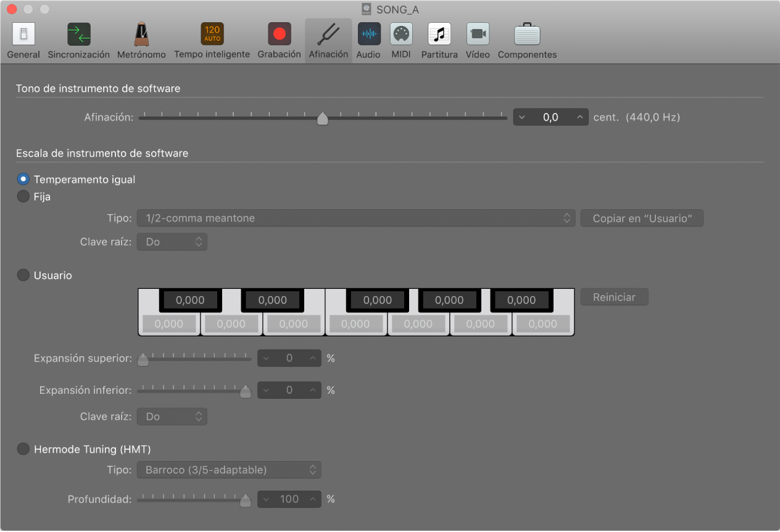Open the Audio waveform icon
The height and width of the screenshot is (532, 780).
click(x=368, y=35)
